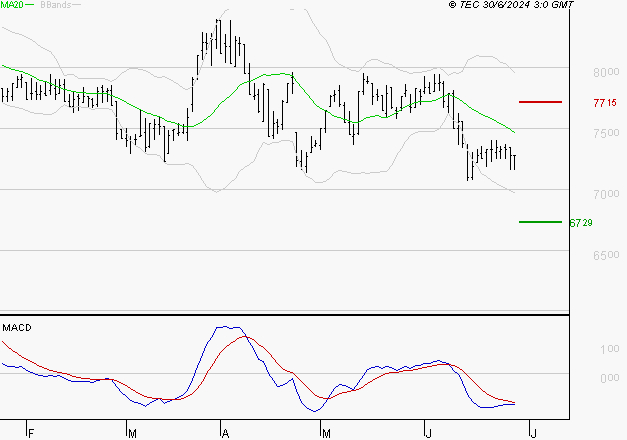Click the 7000 price axis label
627x440 pixels.
pyautogui.click(x=606, y=194)
